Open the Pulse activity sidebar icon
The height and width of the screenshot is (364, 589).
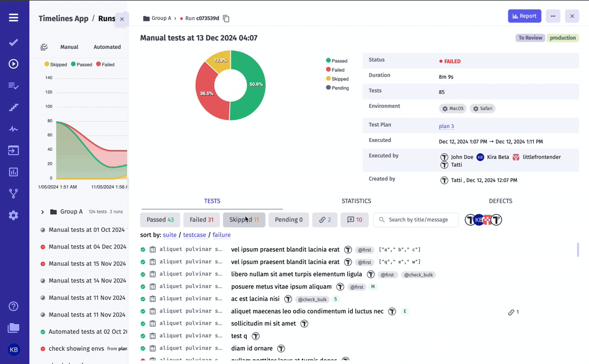pos(14,129)
